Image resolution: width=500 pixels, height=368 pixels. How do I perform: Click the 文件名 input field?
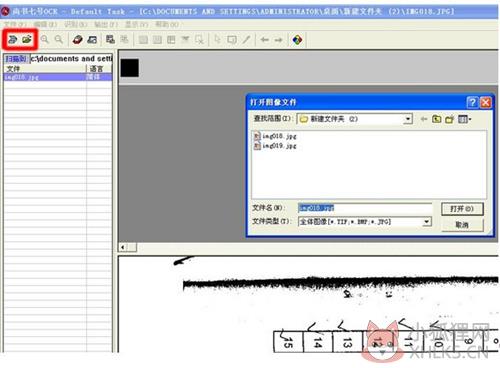365,208
